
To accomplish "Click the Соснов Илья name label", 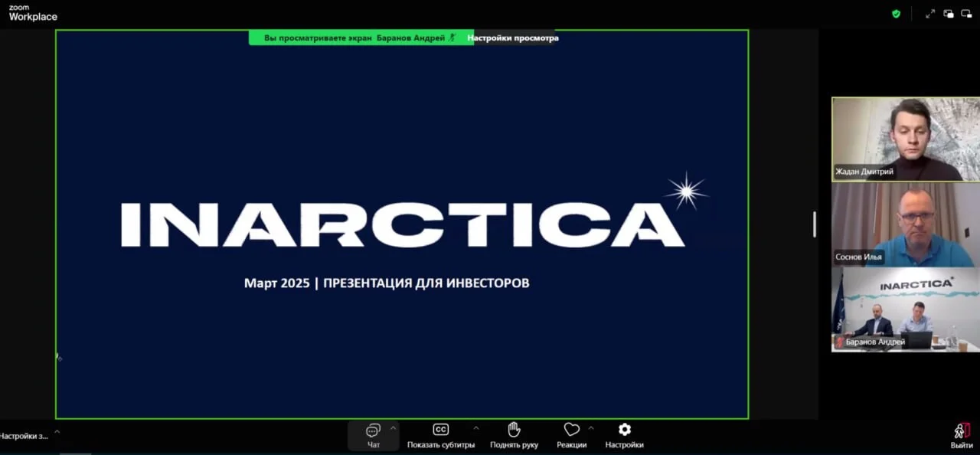I will pyautogui.click(x=859, y=257).
